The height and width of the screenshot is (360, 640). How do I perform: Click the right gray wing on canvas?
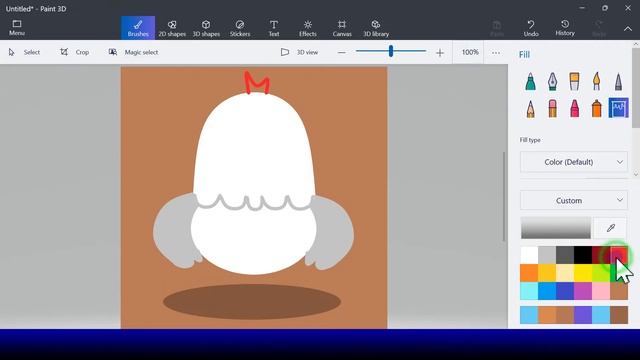pos(333,233)
